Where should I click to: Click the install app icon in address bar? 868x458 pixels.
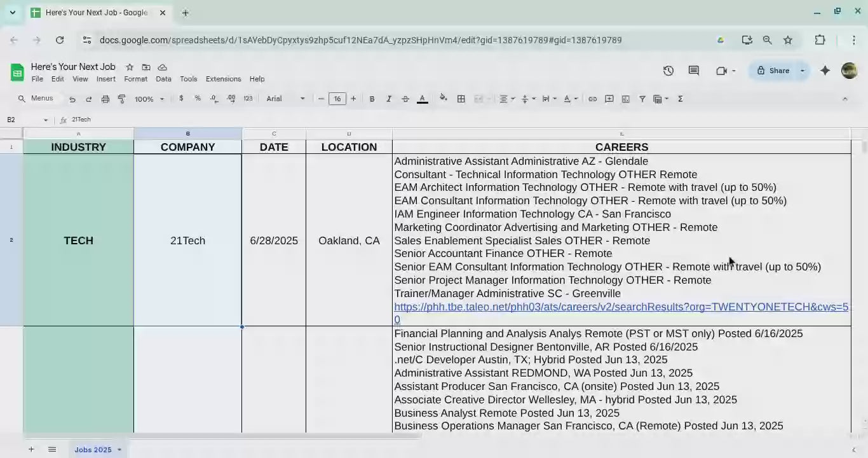pyautogui.click(x=747, y=40)
